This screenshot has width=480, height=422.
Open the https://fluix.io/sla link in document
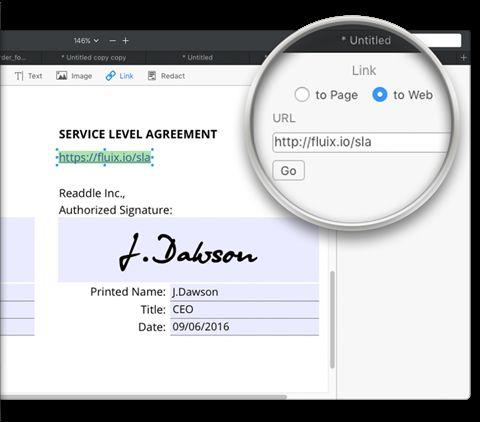pyautogui.click(x=105, y=157)
